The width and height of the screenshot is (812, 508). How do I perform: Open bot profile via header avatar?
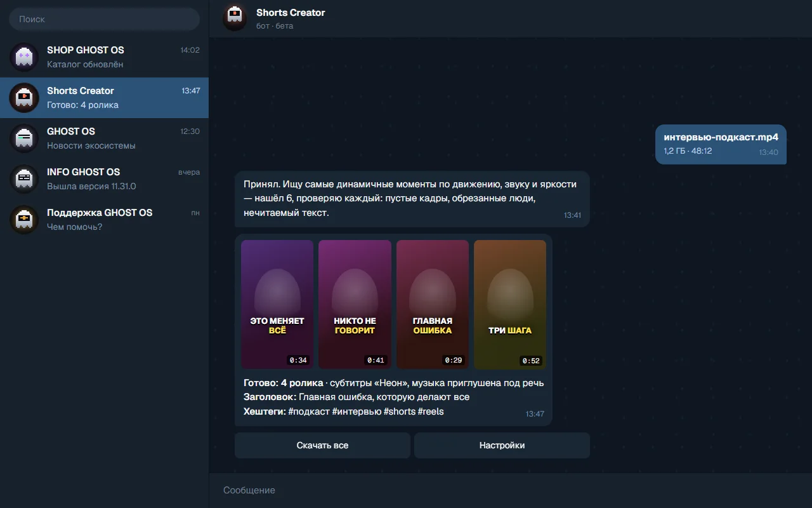tap(235, 18)
